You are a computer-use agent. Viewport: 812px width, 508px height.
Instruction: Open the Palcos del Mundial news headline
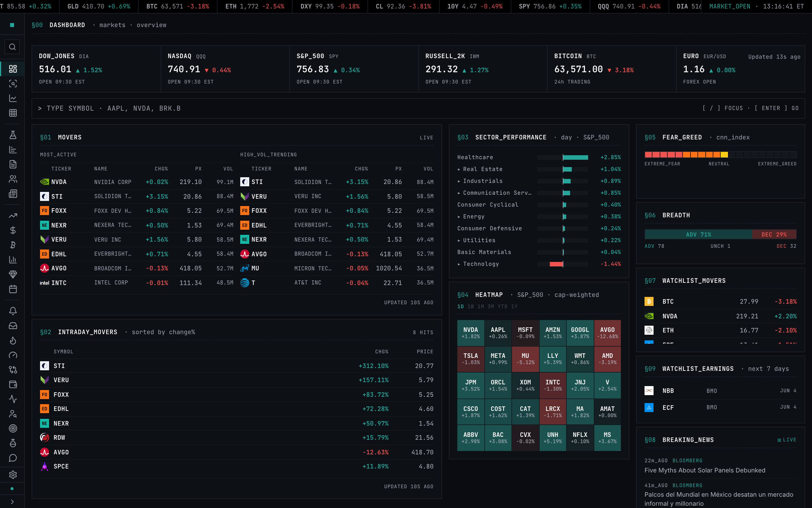coord(719,499)
